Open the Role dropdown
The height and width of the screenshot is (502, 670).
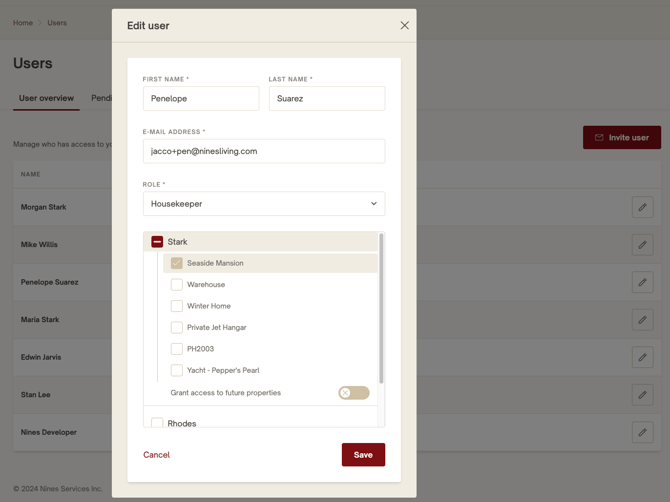pyautogui.click(x=264, y=204)
